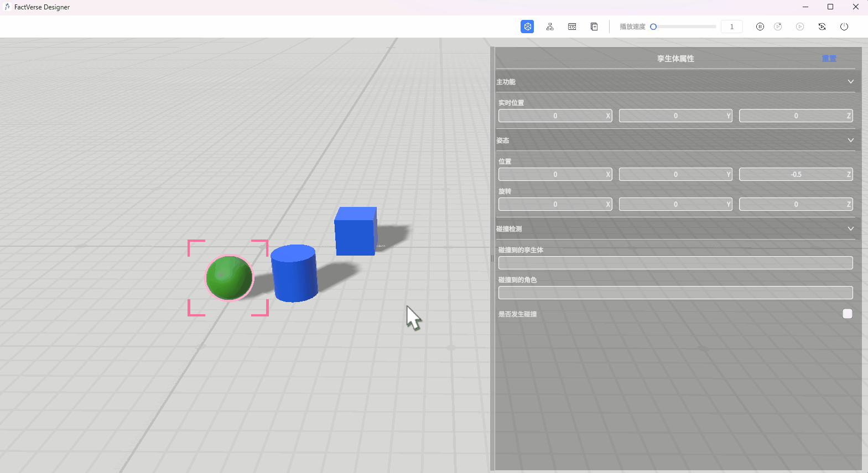The height and width of the screenshot is (473, 868).
Task: Pause the simulation playback
Action: (x=760, y=27)
